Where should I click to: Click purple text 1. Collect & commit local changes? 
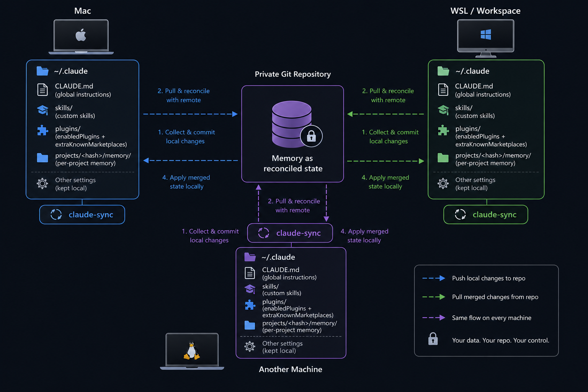coord(210,236)
